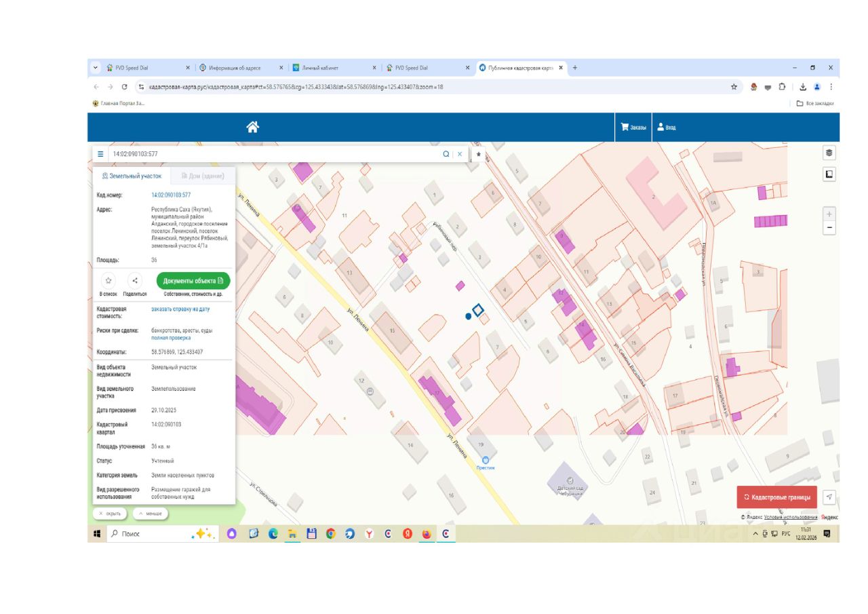
Task: Zoom out the map with minus
Action: coord(829,228)
